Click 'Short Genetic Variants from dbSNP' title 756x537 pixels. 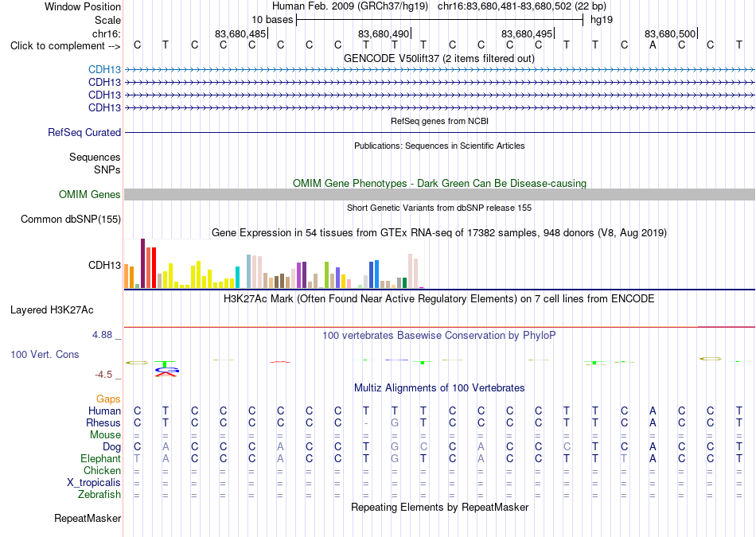439,208
